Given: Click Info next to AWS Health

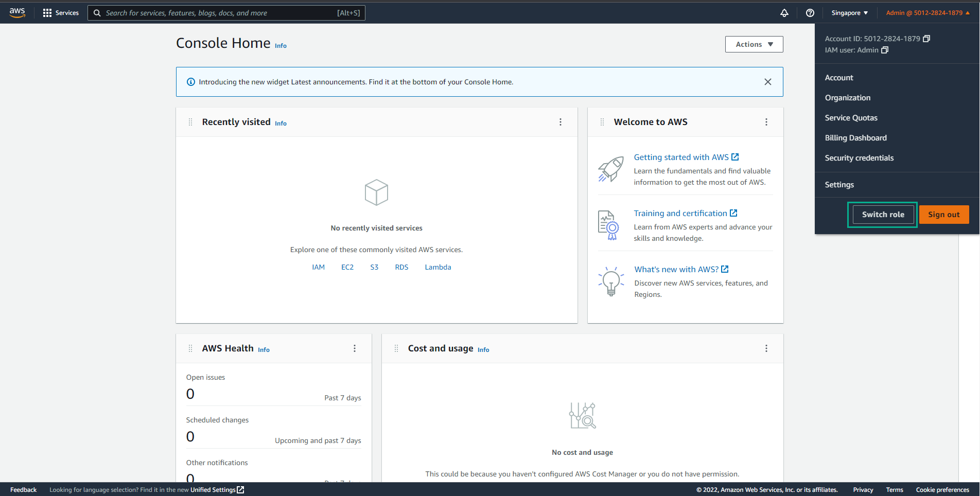Looking at the screenshot, I should click(264, 350).
